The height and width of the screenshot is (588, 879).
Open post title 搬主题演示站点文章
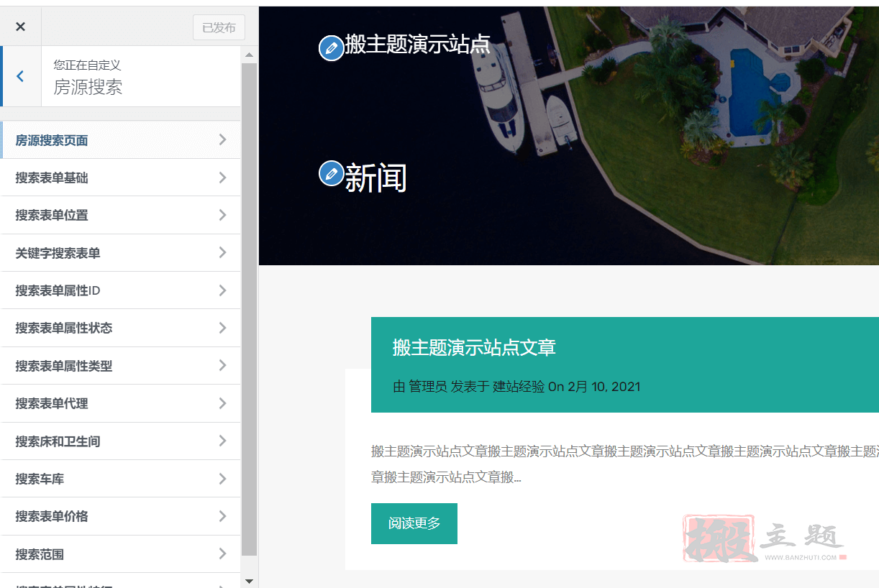(x=474, y=348)
